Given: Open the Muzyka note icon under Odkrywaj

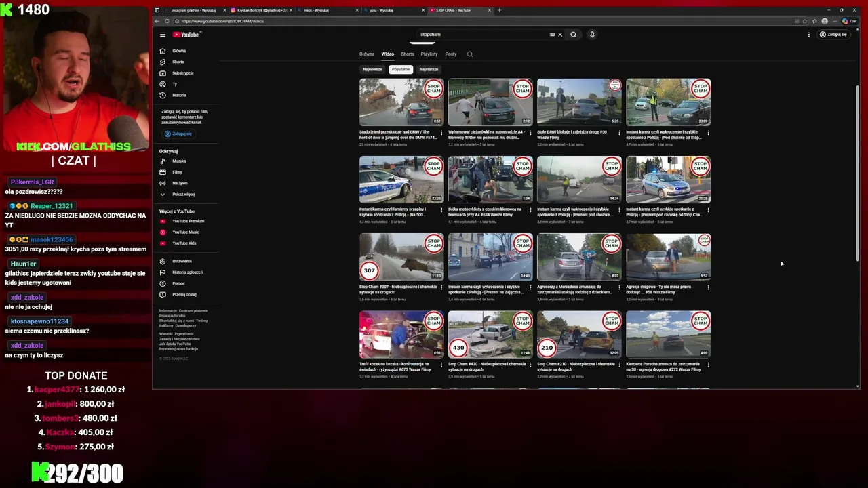Looking at the screenshot, I should coord(163,161).
